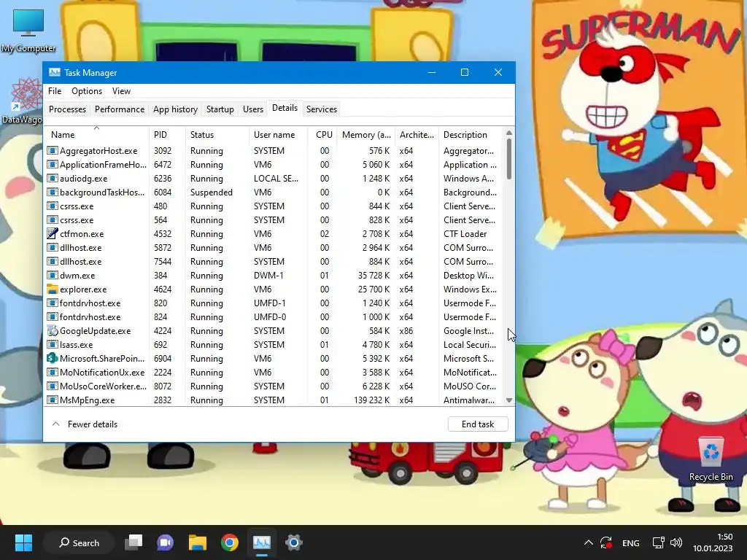Image resolution: width=747 pixels, height=560 pixels.
Task: Click the Task Manager taskbar icon
Action: (x=262, y=542)
